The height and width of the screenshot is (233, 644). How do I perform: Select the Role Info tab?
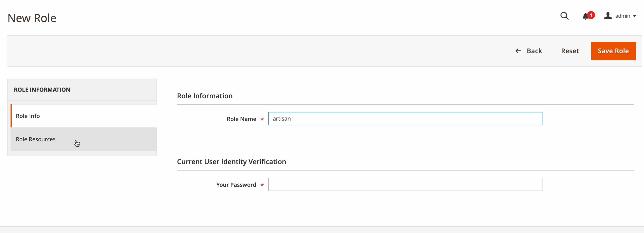(28, 116)
